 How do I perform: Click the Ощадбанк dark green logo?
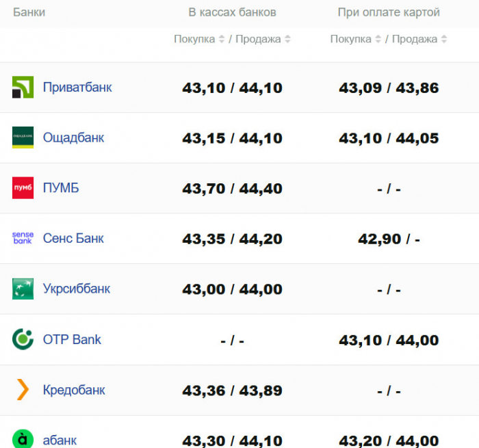point(23,137)
